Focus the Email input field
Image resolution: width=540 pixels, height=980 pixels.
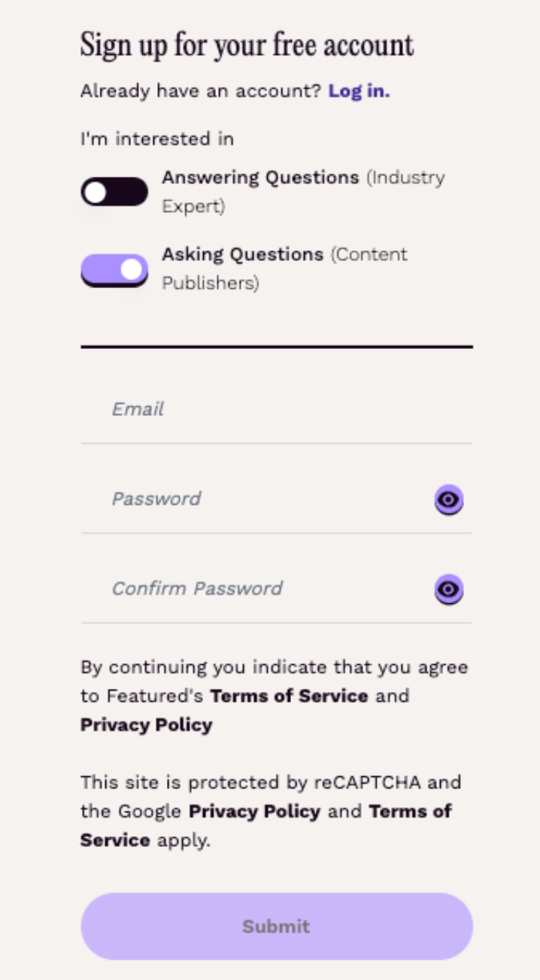click(x=277, y=409)
